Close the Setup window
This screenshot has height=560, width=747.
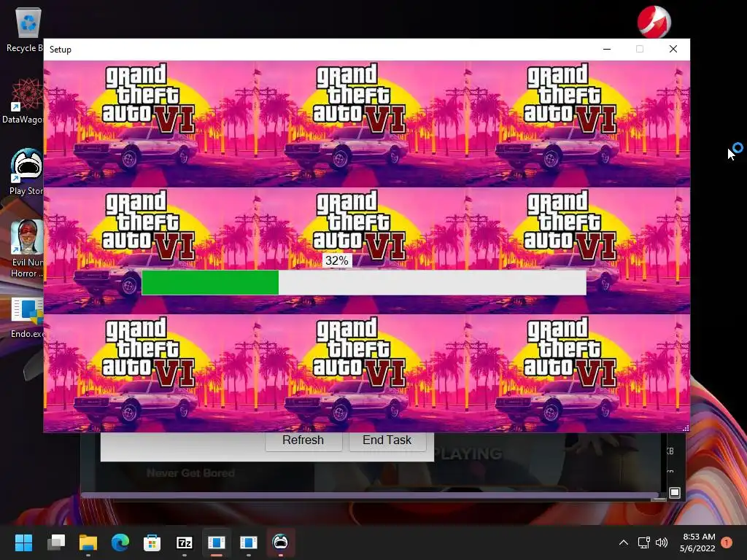coord(673,49)
